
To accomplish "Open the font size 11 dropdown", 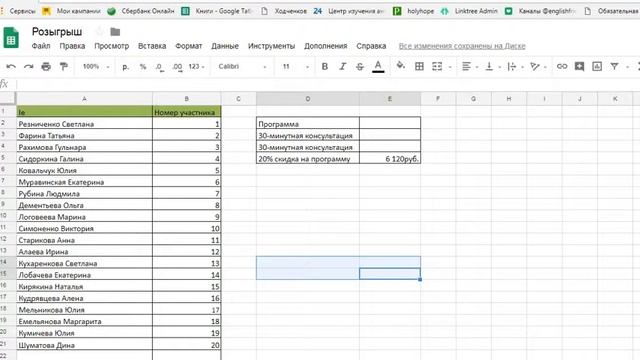I will [296, 67].
